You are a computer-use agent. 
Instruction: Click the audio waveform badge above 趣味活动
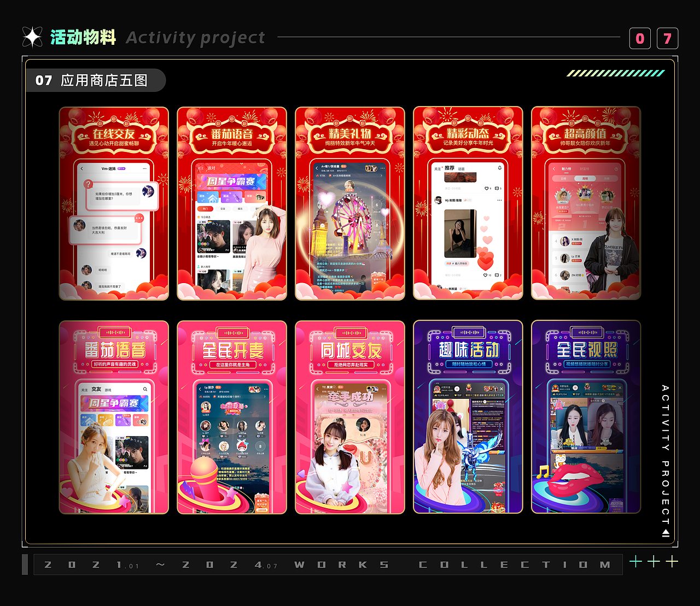pyautogui.click(x=470, y=332)
